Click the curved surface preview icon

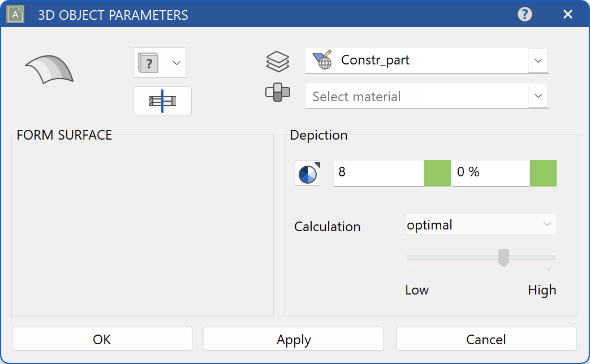point(48,68)
